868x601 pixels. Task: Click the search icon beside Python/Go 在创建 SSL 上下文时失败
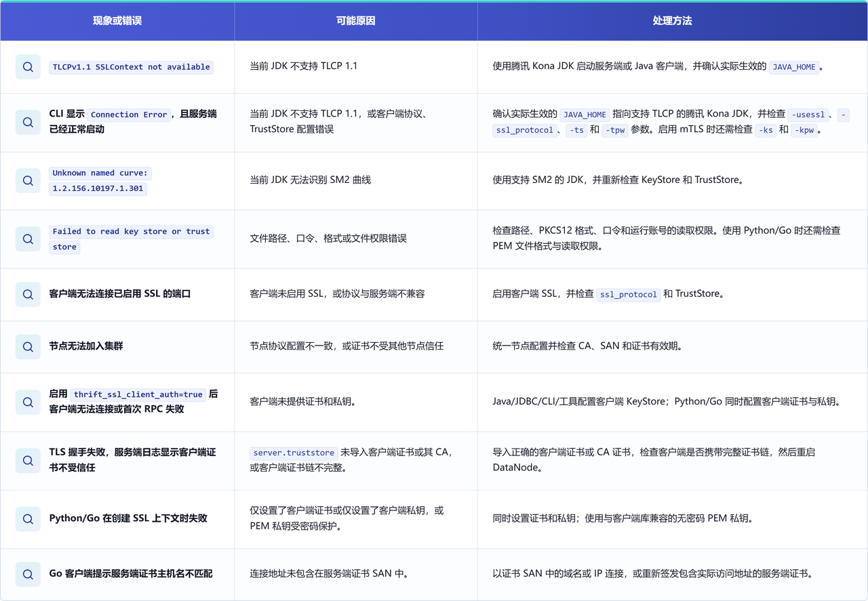(28, 518)
